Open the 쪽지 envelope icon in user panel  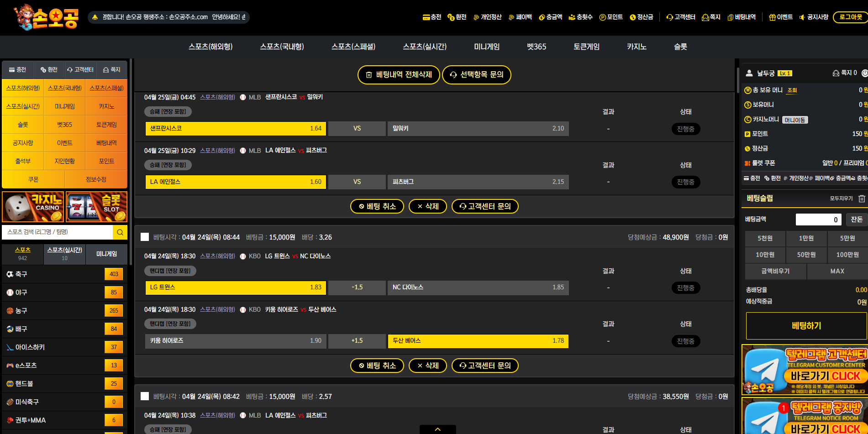pyautogui.click(x=836, y=73)
